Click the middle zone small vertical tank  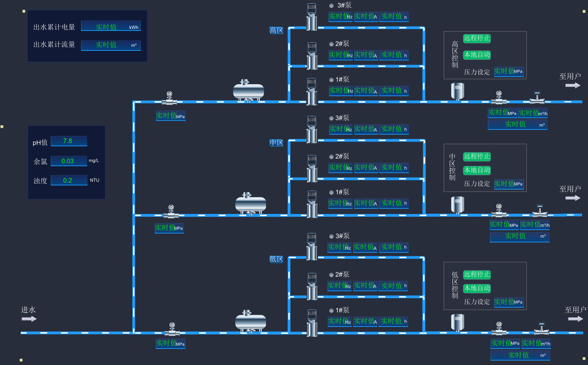click(457, 205)
